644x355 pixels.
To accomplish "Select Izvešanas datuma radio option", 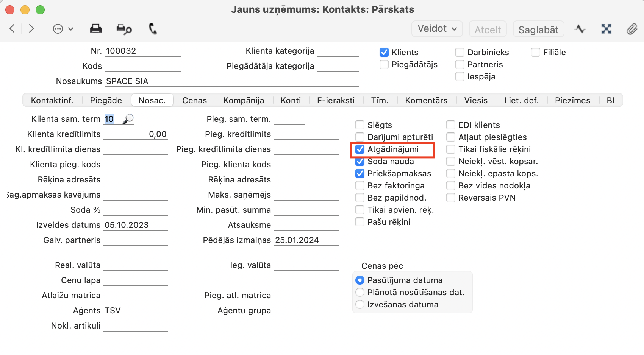I will point(360,305).
